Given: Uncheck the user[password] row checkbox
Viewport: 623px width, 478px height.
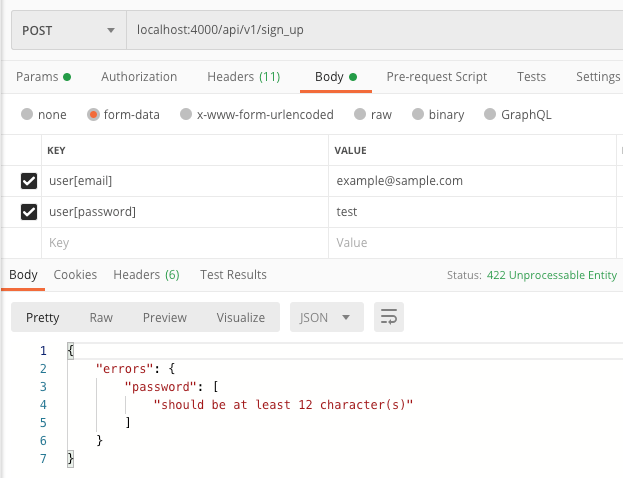Looking at the screenshot, I should tap(29, 212).
